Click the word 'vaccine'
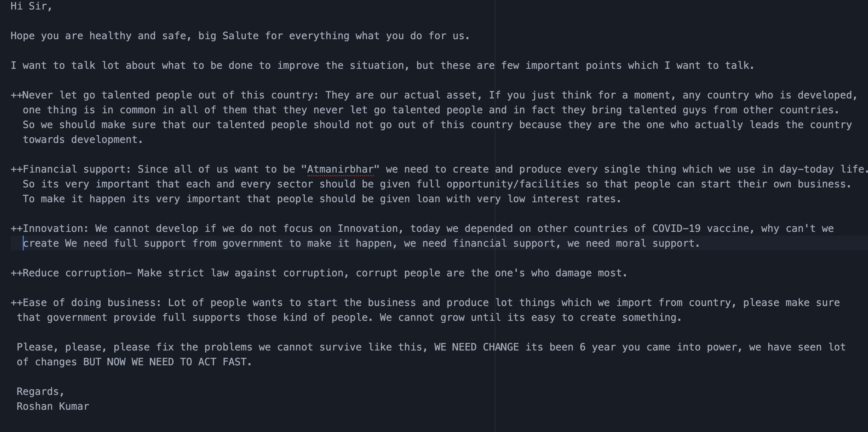The width and height of the screenshot is (868, 432). [x=727, y=228]
